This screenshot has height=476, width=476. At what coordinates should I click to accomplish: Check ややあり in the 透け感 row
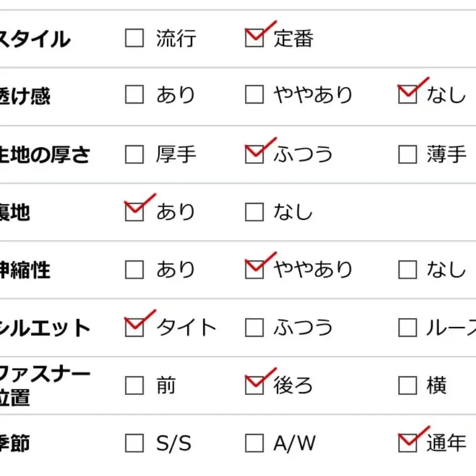click(255, 96)
